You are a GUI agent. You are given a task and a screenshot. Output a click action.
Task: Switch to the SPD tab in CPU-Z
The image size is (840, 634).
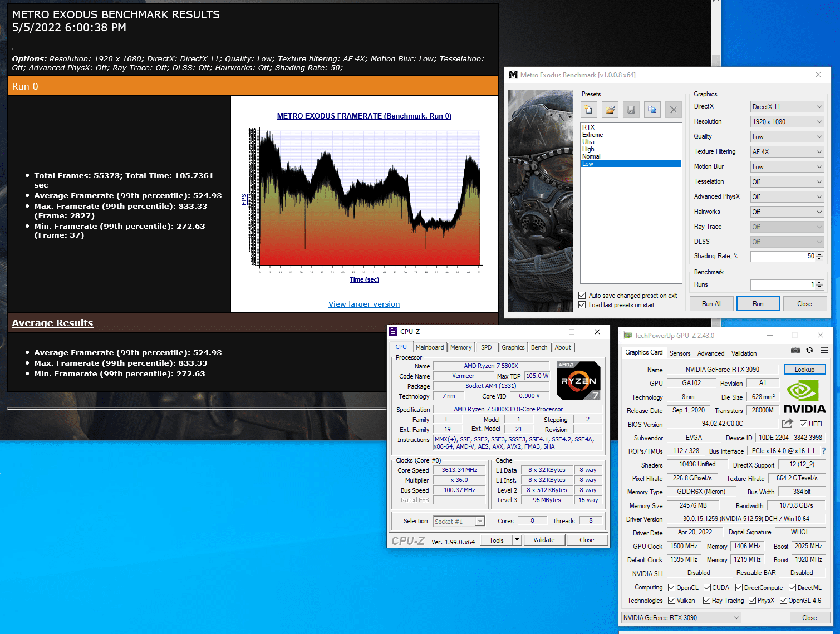[487, 347]
